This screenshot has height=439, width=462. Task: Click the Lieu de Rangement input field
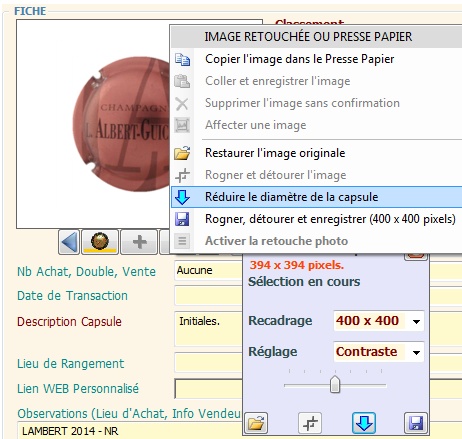point(208,363)
